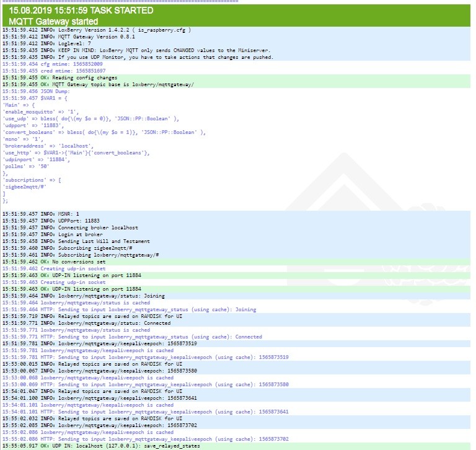This screenshot has height=450, width=476.
Task: Click 'Relayed topics are saved' at 15:55:02.032
Action: [92, 419]
